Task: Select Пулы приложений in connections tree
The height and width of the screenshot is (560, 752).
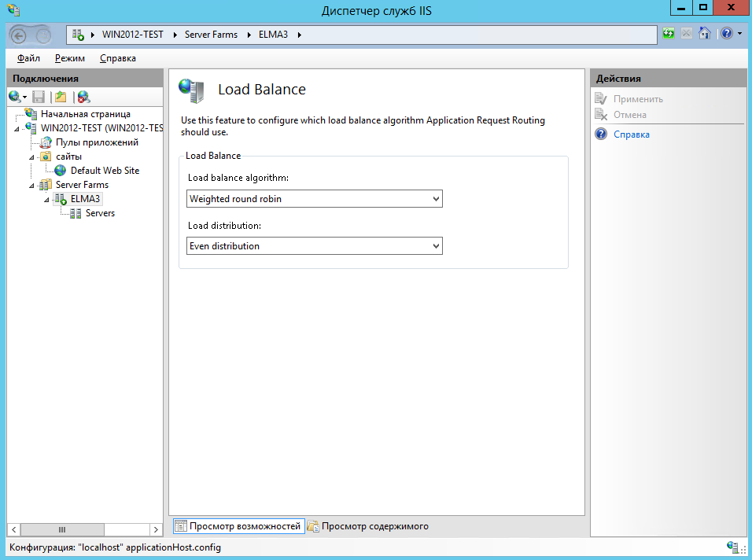Action: tap(97, 142)
